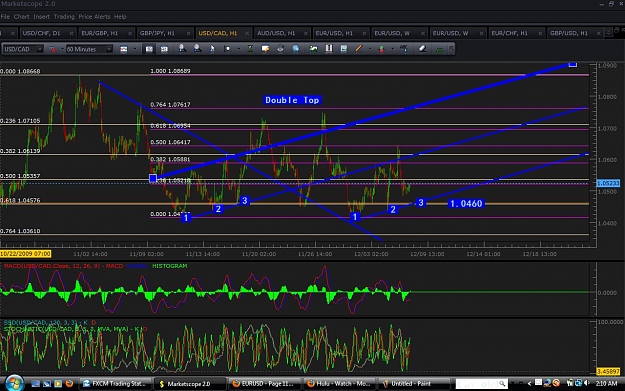
Task: Open the Hulu Firefox taskbar window
Action: pyautogui.click(x=339, y=383)
